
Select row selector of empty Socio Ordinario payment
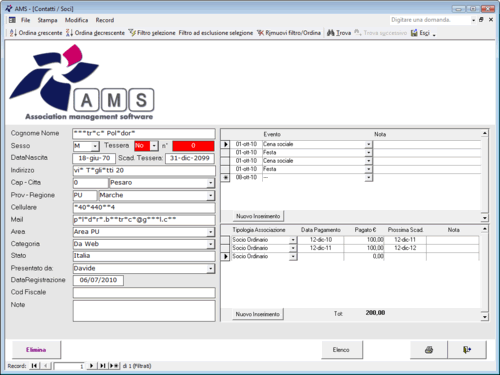[x=226, y=256]
